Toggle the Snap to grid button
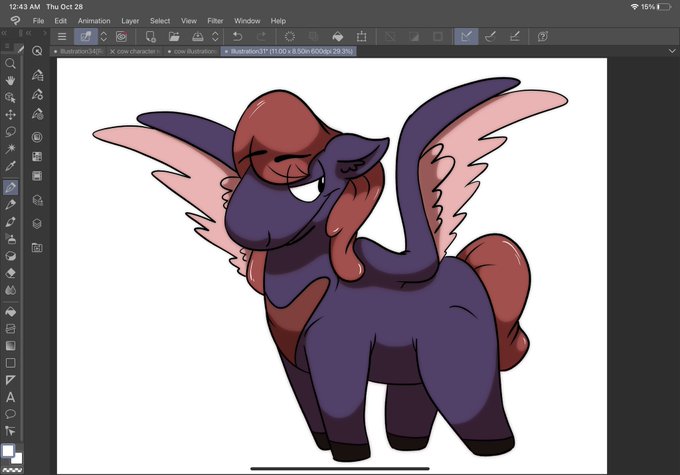This screenshot has height=475, width=680. 514,36
